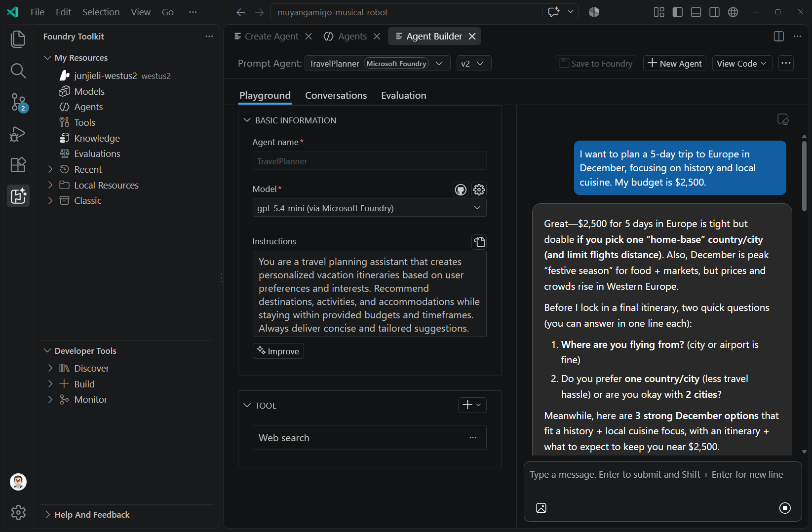Click the Save to Foundry button
Viewport: 812px width, 532px height.
coord(596,63)
